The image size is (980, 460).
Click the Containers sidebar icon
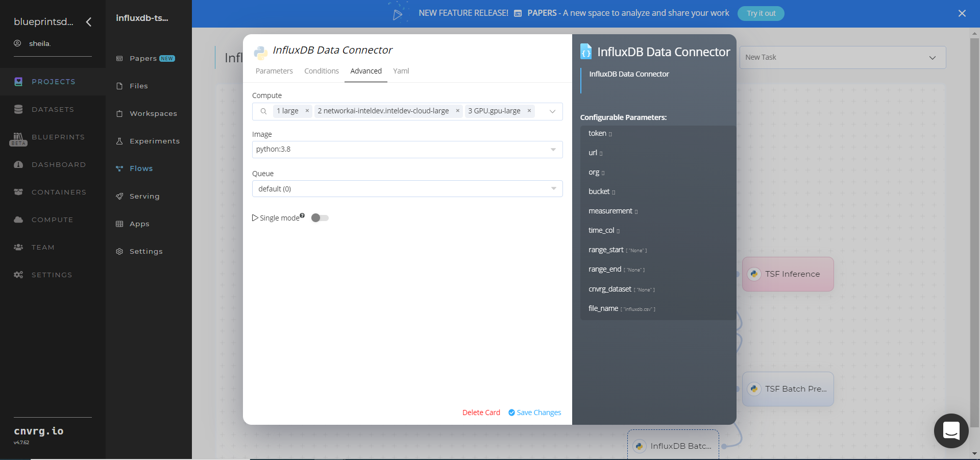pos(18,192)
